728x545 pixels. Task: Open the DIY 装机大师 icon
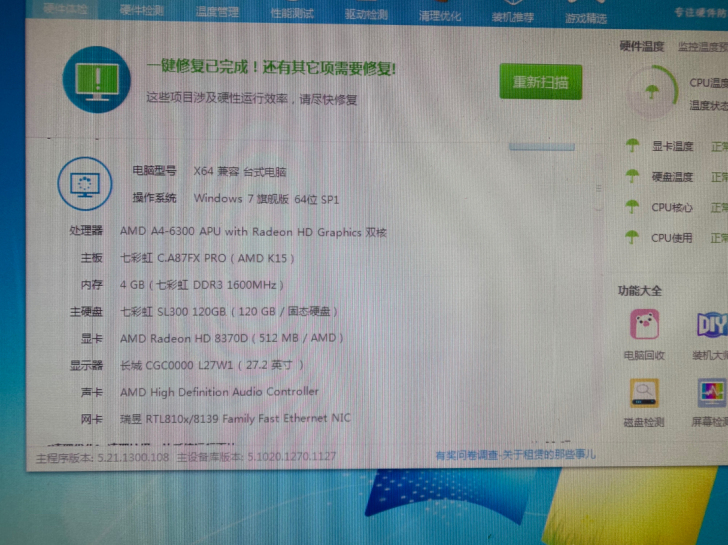pyautogui.click(x=712, y=324)
